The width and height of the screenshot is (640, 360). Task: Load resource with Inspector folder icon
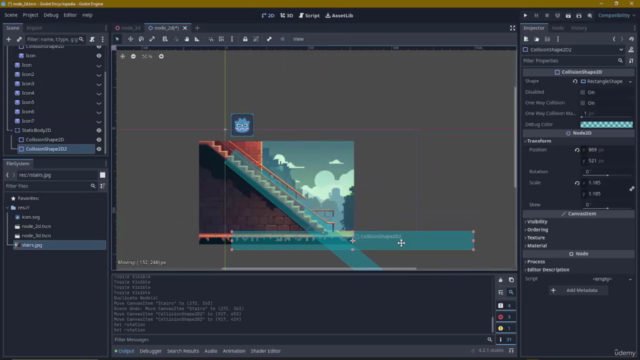(x=537, y=39)
